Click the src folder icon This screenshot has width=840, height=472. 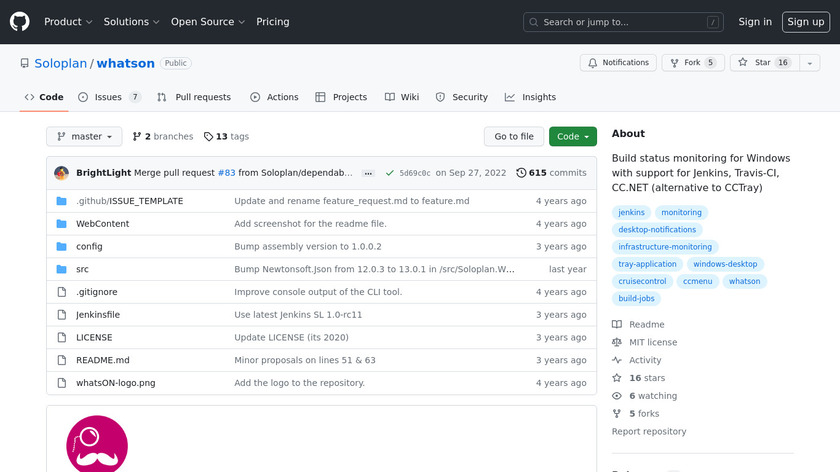coord(61,270)
